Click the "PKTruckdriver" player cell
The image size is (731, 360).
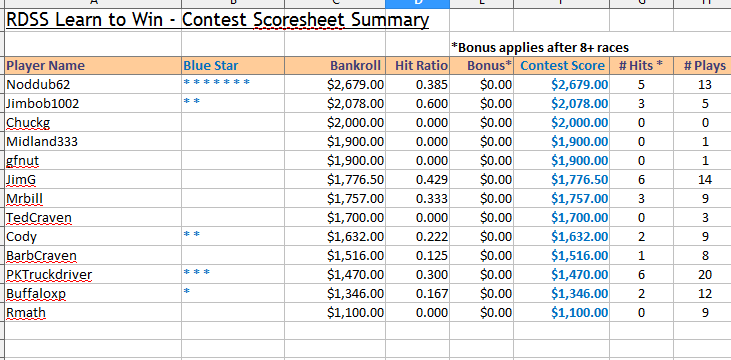tap(93, 275)
